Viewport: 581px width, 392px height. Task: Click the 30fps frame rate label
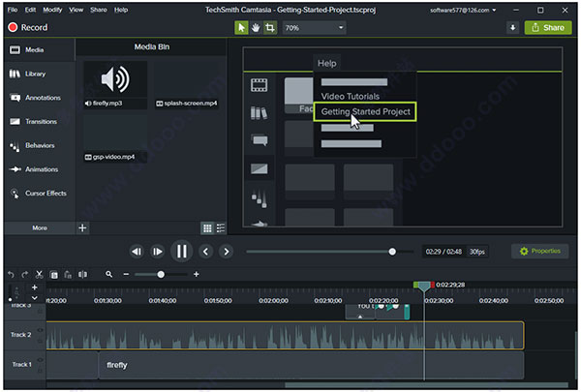click(477, 252)
